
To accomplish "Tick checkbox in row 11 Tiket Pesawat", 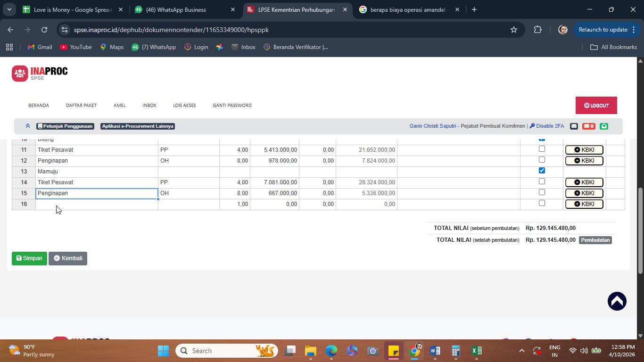I will pyautogui.click(x=542, y=149).
